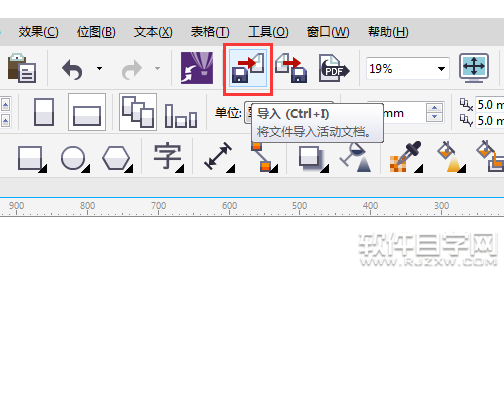Select the Color Eyedropper tool
Image resolution: width=504 pixels, height=411 pixels.
406,157
